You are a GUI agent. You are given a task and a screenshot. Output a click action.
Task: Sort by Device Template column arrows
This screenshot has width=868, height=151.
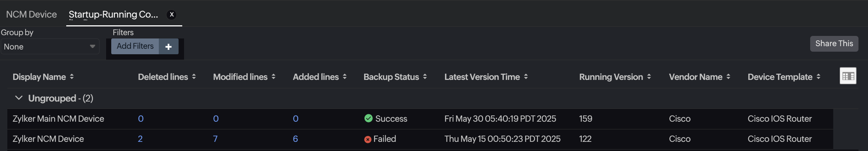(x=818, y=77)
